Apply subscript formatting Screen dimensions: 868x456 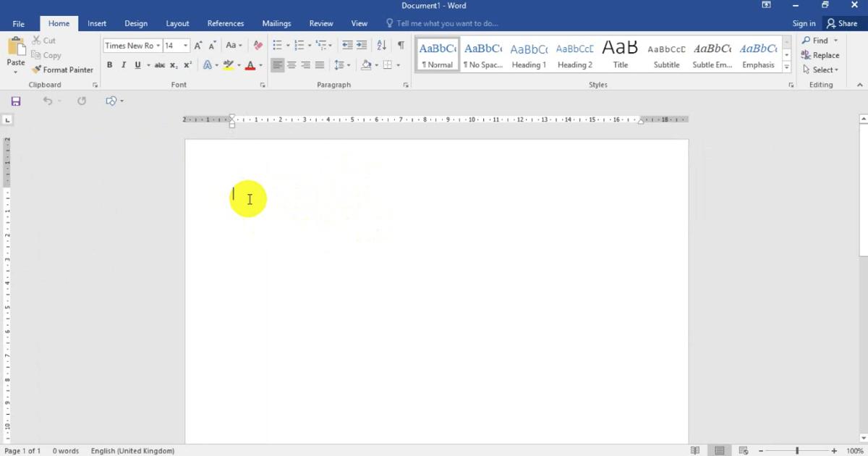point(174,65)
